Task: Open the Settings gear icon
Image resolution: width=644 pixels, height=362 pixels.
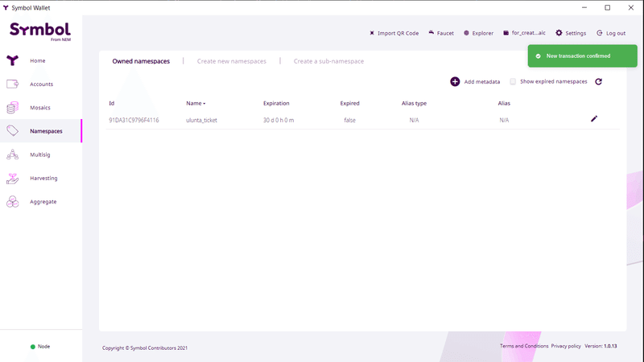Action: [559, 33]
